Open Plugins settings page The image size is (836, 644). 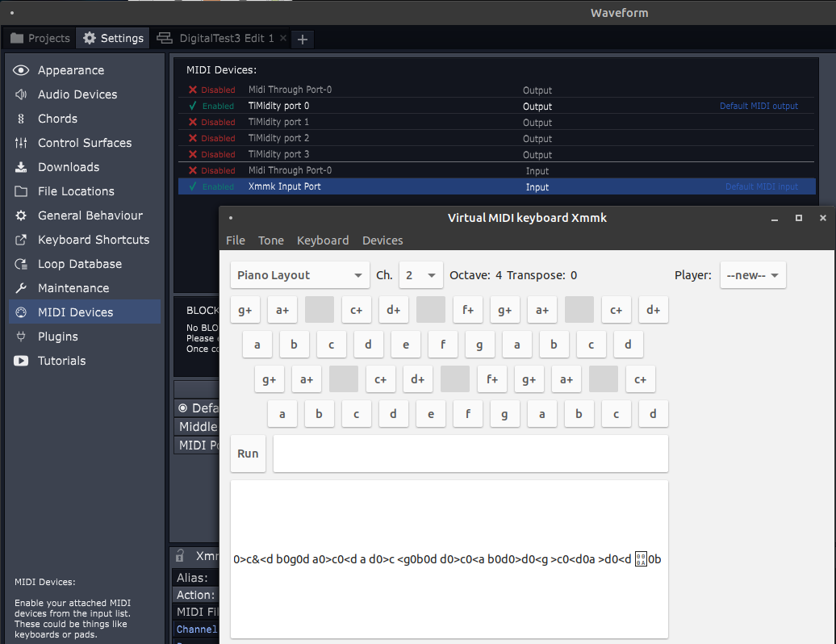[x=57, y=337]
